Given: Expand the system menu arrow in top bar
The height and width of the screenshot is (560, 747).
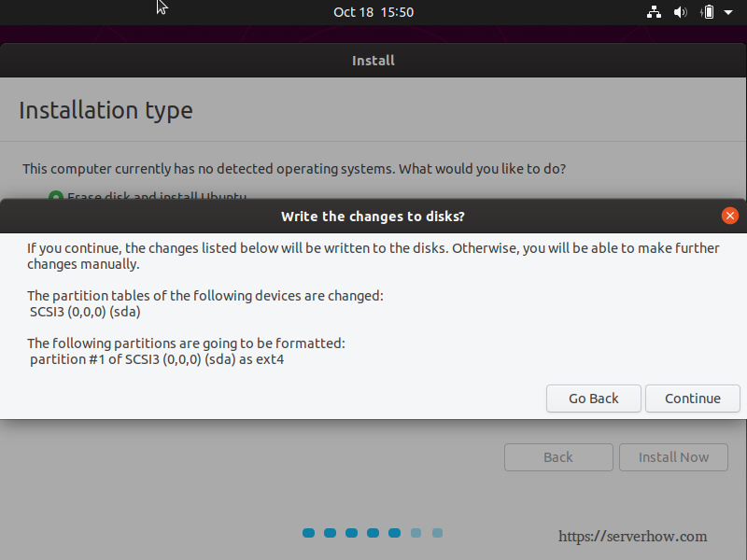Looking at the screenshot, I should click(x=728, y=12).
